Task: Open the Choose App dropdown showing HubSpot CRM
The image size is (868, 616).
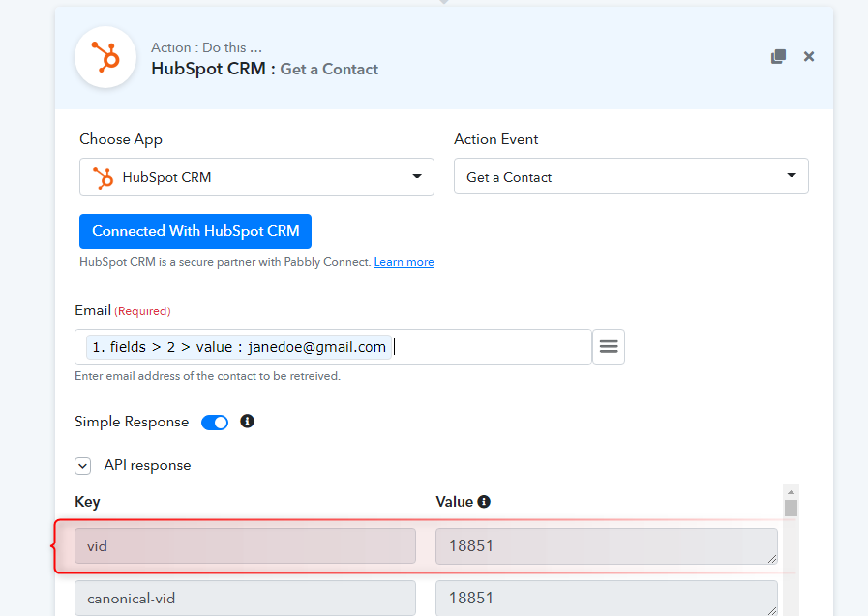Action: 256,177
